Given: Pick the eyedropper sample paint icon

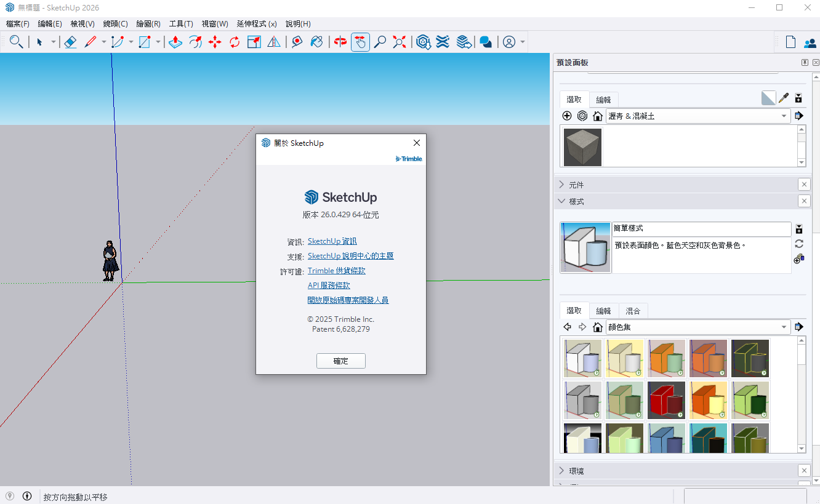Looking at the screenshot, I should point(784,98).
